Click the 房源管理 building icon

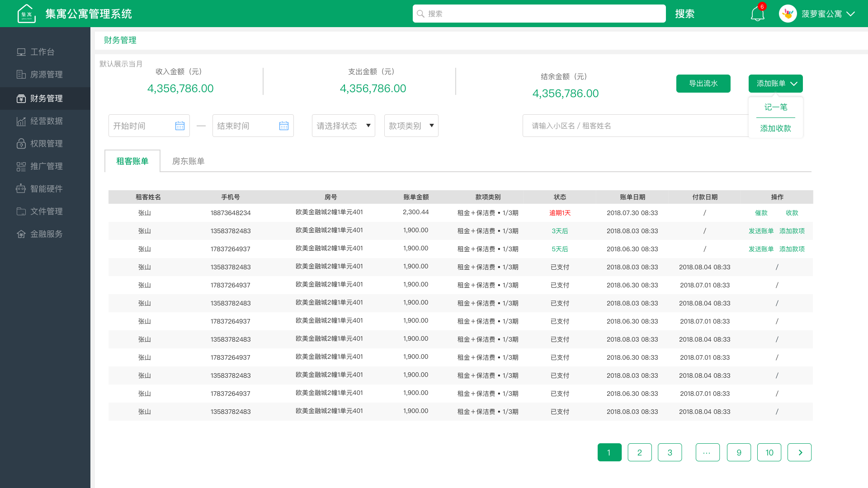tap(21, 75)
